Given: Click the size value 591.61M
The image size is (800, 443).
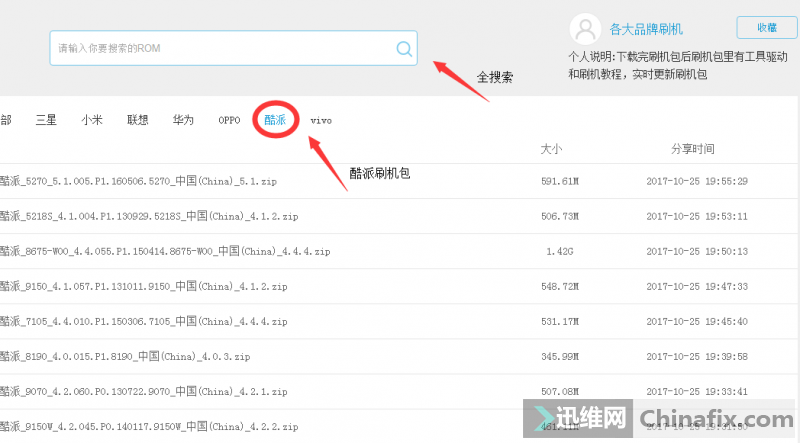Looking at the screenshot, I should tap(560, 181).
